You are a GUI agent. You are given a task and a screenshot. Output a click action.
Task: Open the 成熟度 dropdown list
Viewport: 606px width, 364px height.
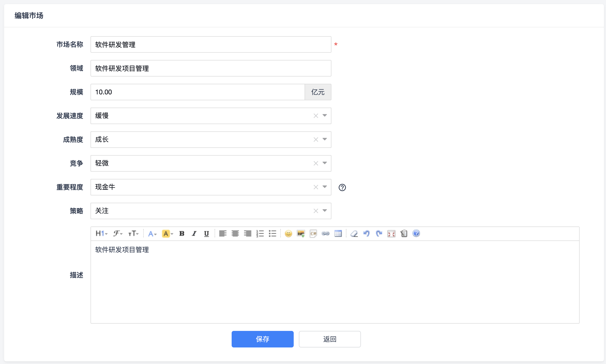(325, 139)
